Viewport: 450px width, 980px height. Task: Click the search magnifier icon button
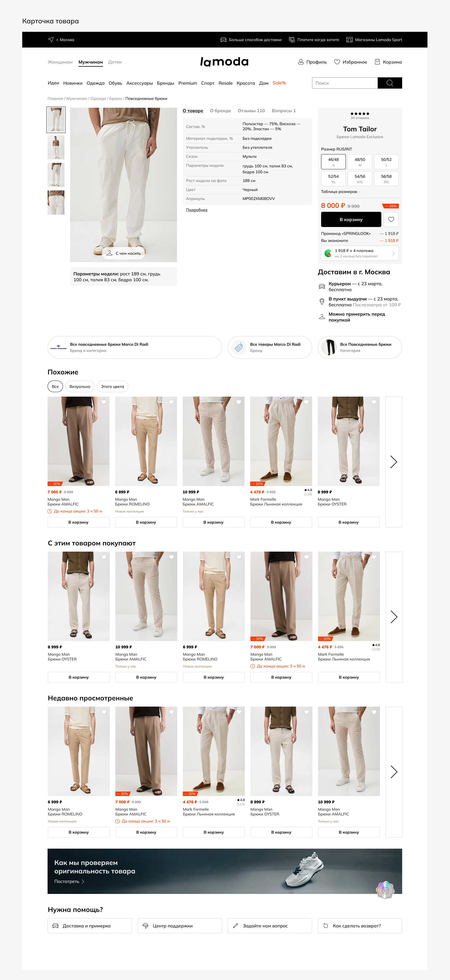(x=389, y=83)
